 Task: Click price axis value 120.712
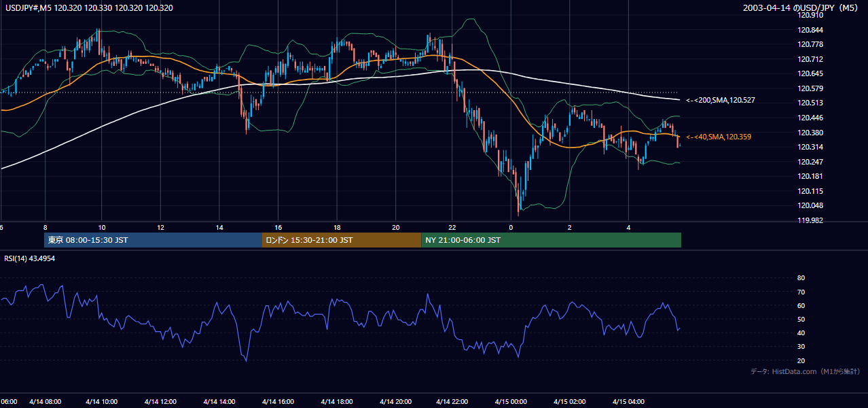coord(811,59)
